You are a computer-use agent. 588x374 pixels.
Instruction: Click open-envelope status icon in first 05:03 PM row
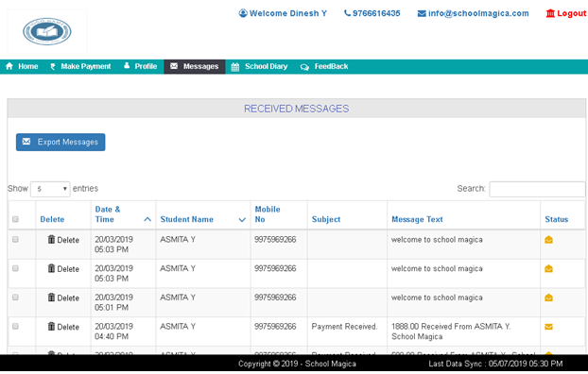[x=548, y=240]
